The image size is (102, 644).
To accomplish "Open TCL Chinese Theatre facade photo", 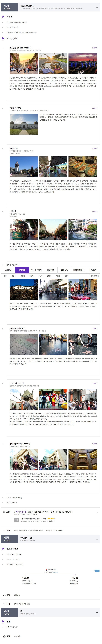I will click(x=24, y=399).
